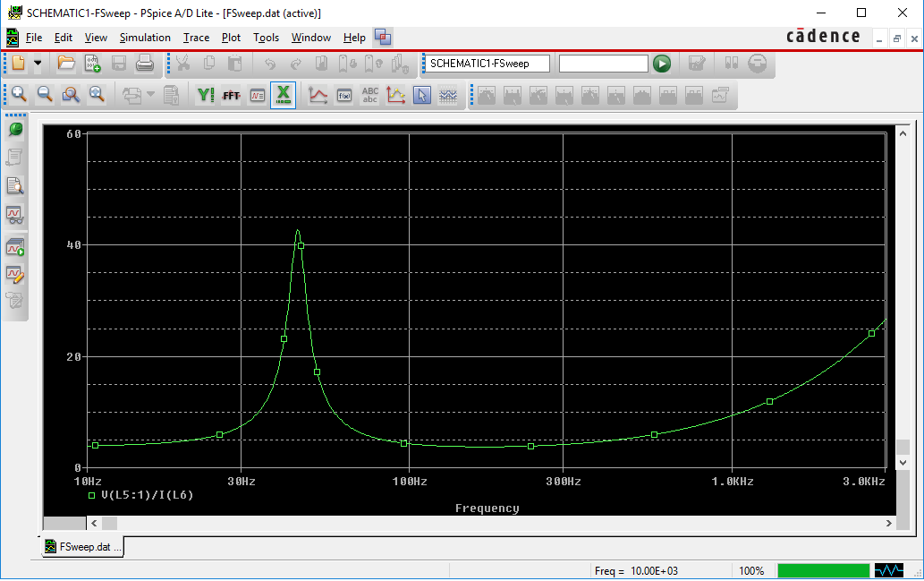Click the disabled view results icon after Run
924x581 pixels.
697,64
